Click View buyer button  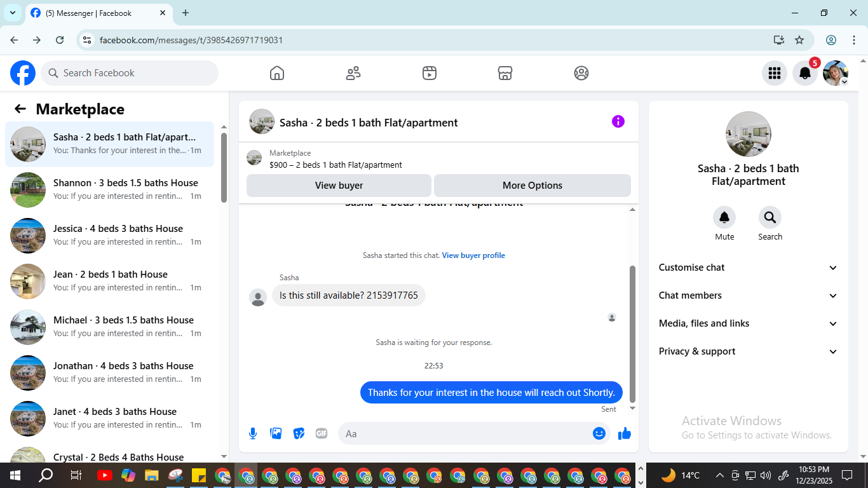coord(339,186)
